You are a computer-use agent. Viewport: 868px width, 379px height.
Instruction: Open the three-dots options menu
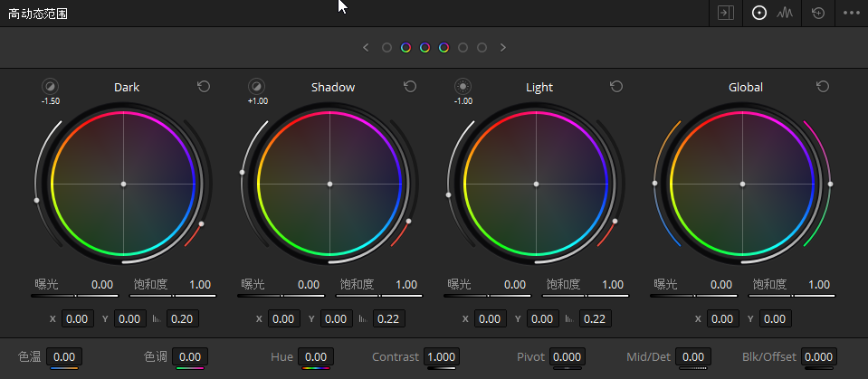(x=851, y=14)
